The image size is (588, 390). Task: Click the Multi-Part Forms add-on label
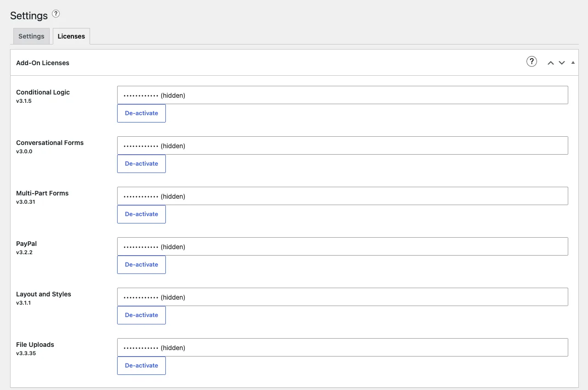point(42,193)
